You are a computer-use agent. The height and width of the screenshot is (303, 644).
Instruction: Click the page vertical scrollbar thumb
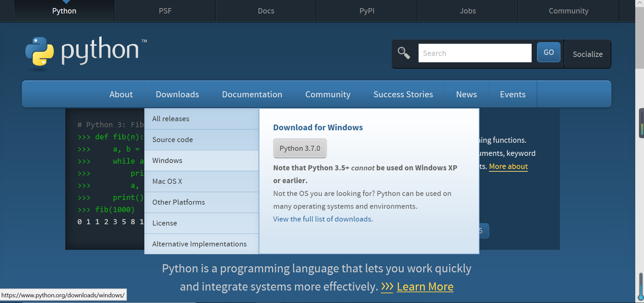click(x=639, y=37)
